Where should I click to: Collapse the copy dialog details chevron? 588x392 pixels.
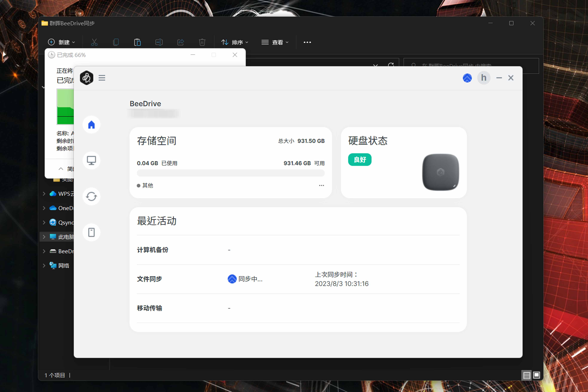(x=61, y=169)
